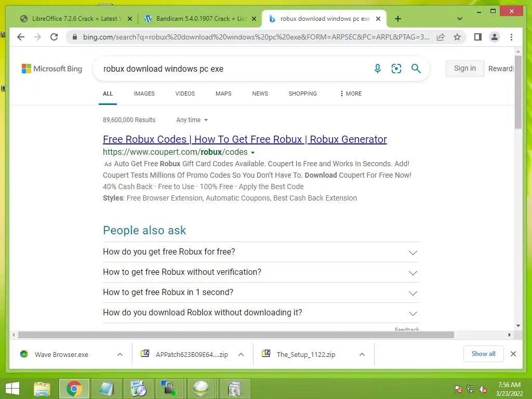Screen dimensions: 532x399
Task: Open the muted volume tray icon
Action: [x=483, y=389]
